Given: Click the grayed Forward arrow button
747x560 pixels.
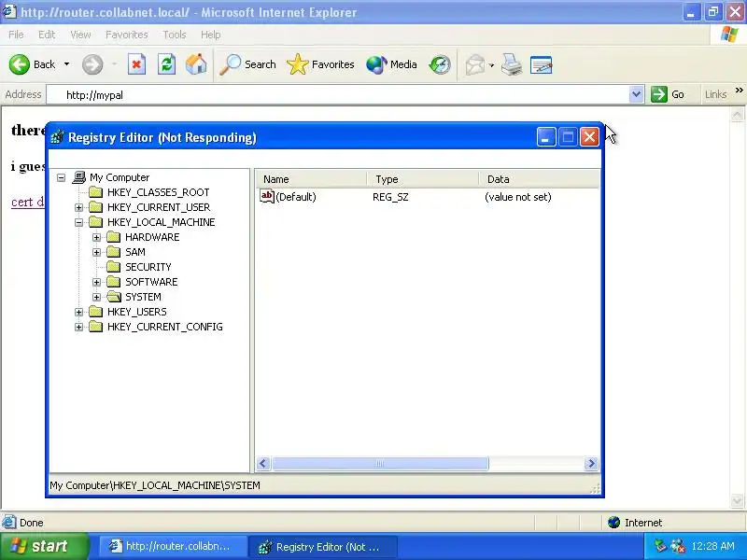Looking at the screenshot, I should (92, 64).
